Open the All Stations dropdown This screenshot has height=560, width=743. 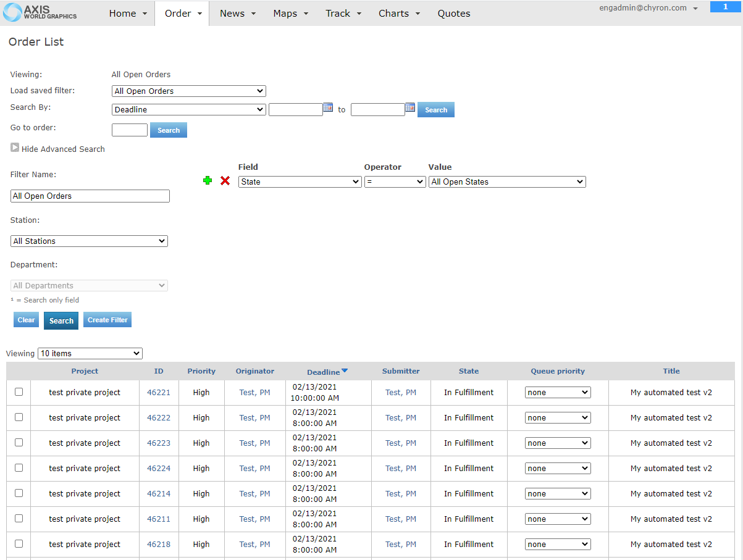tap(90, 241)
